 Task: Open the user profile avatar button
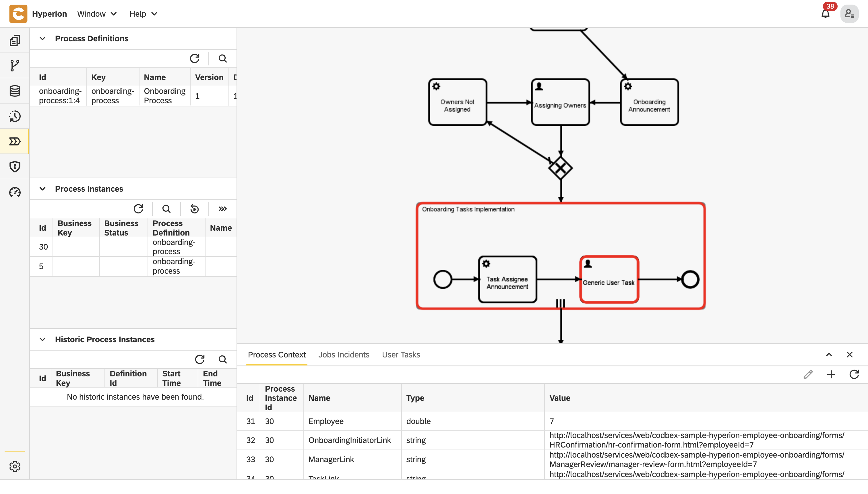[x=849, y=14]
